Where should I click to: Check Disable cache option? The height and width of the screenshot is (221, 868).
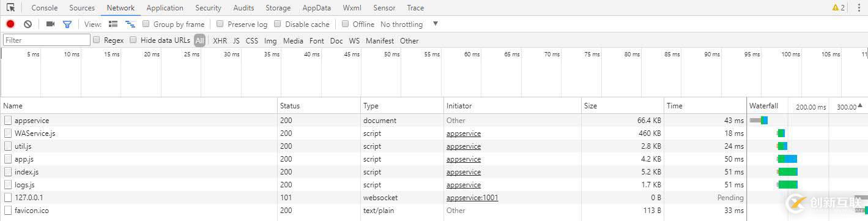[x=277, y=24]
